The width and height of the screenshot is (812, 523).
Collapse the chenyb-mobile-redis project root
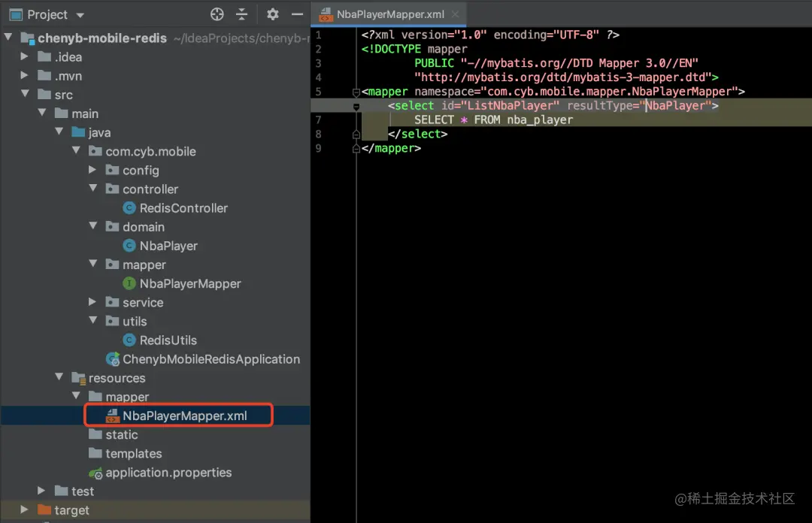coord(8,37)
